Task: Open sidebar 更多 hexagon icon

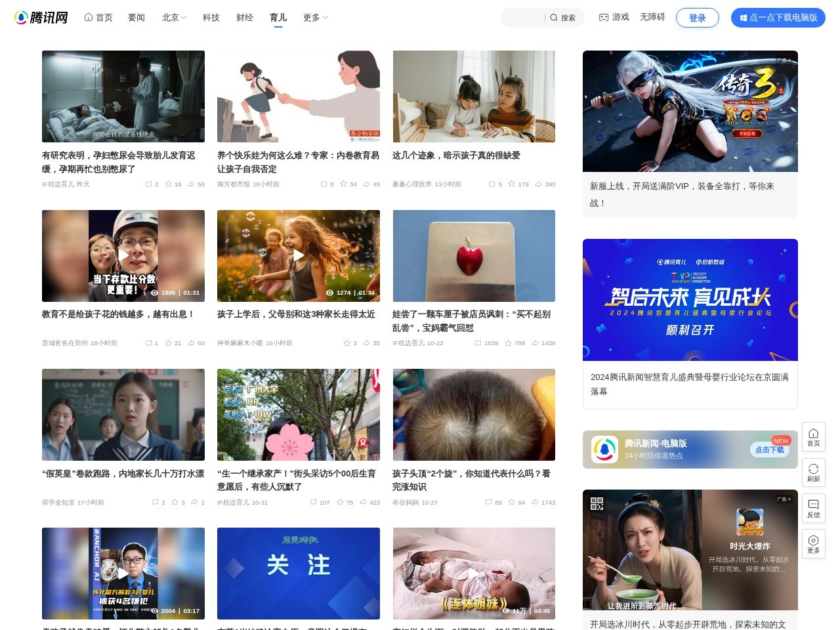Action: [x=814, y=544]
